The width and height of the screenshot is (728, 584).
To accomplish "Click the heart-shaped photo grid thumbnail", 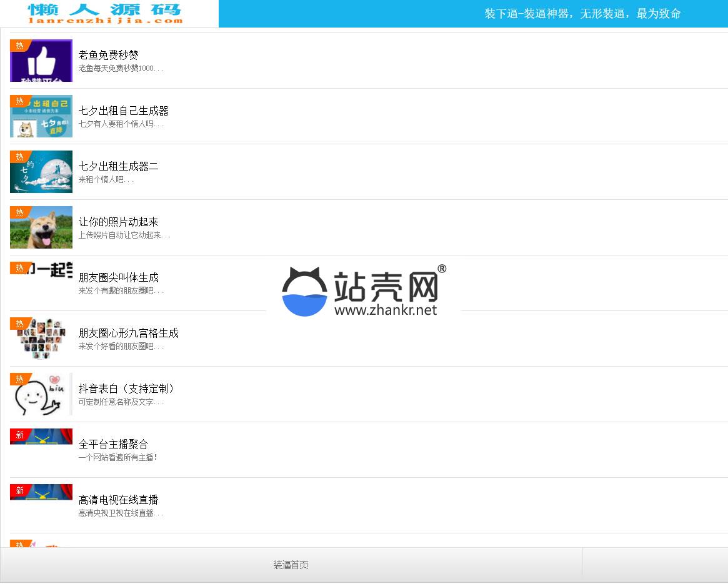I will 41,339.
